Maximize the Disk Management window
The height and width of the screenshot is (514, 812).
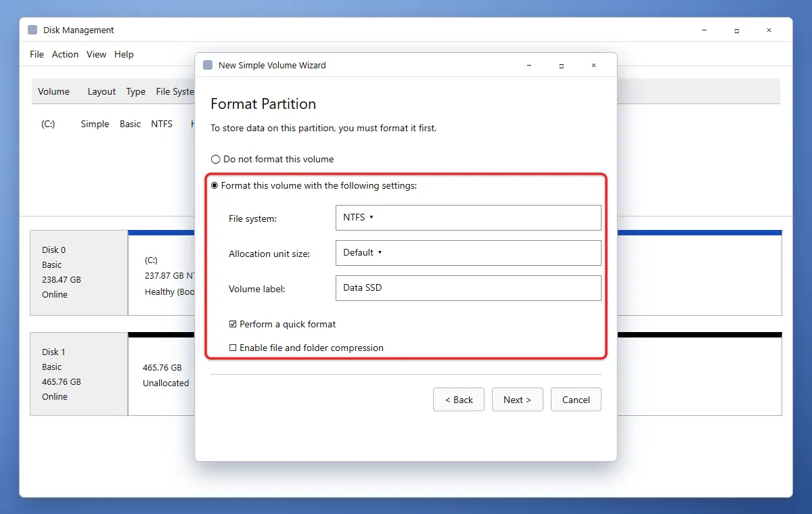(737, 30)
